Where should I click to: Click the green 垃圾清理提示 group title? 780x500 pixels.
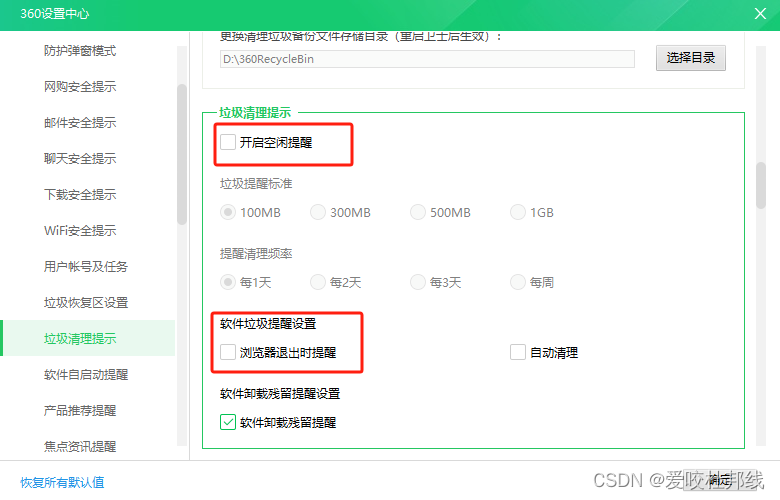(x=255, y=112)
